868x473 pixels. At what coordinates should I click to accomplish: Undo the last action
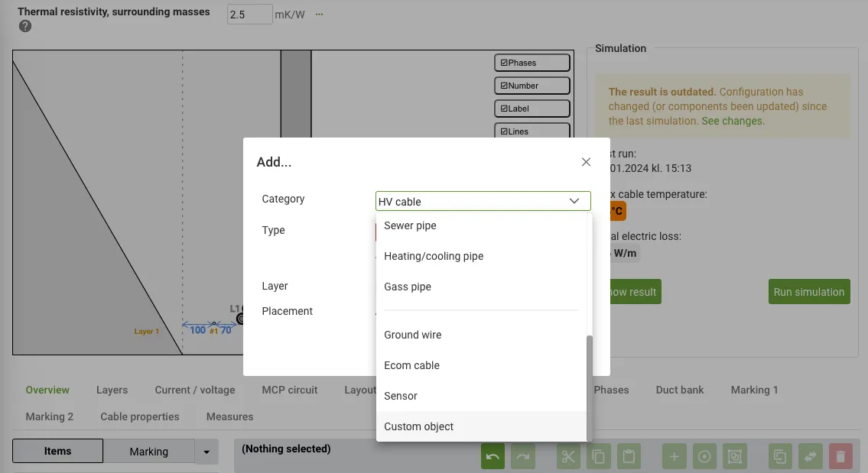click(493, 455)
